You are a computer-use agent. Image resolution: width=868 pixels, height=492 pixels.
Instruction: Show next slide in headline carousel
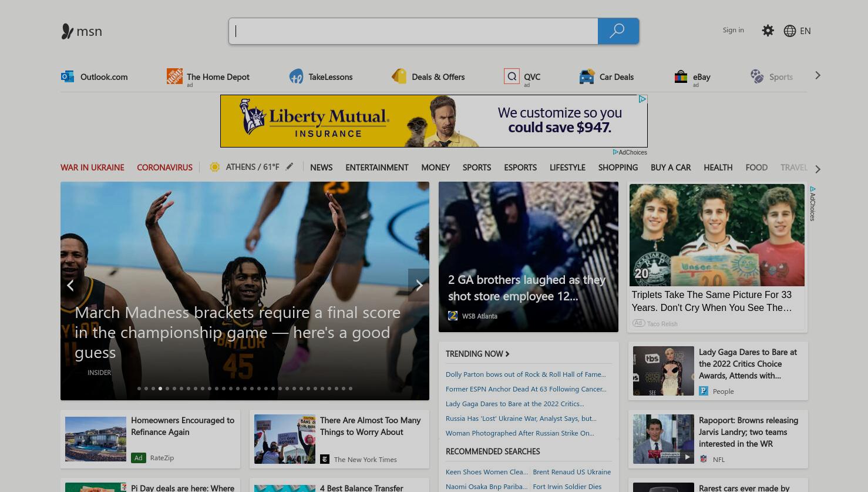click(419, 285)
